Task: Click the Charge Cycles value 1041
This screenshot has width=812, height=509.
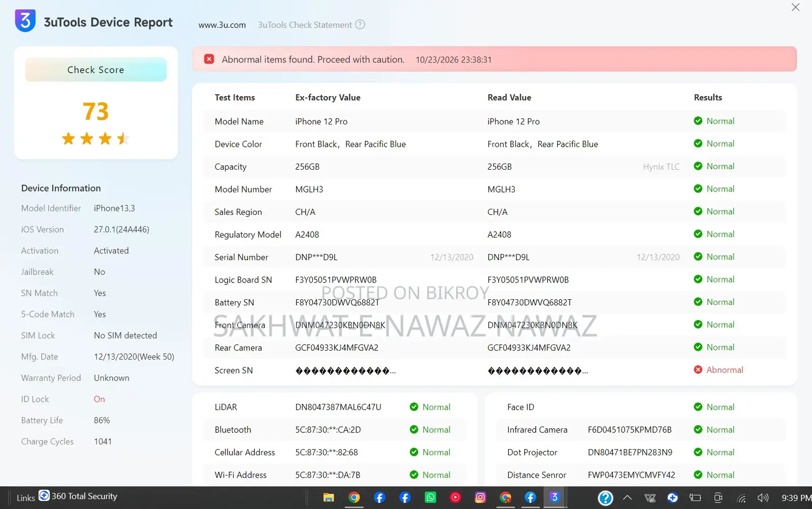Action: (x=103, y=441)
